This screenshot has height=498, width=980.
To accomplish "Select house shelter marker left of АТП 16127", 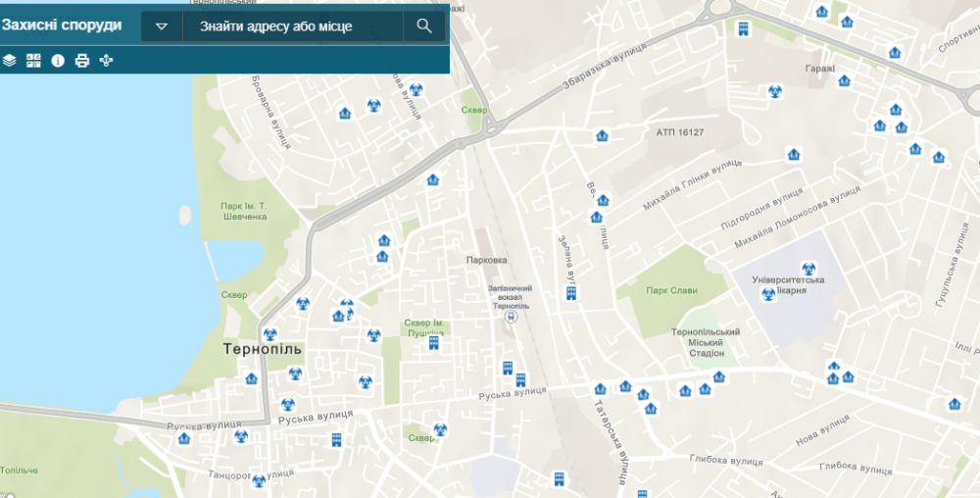I will pos(603,136).
